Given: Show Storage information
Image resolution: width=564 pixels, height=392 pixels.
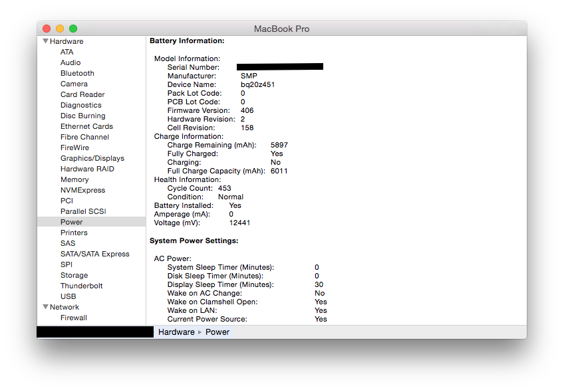Looking at the screenshot, I should point(74,275).
